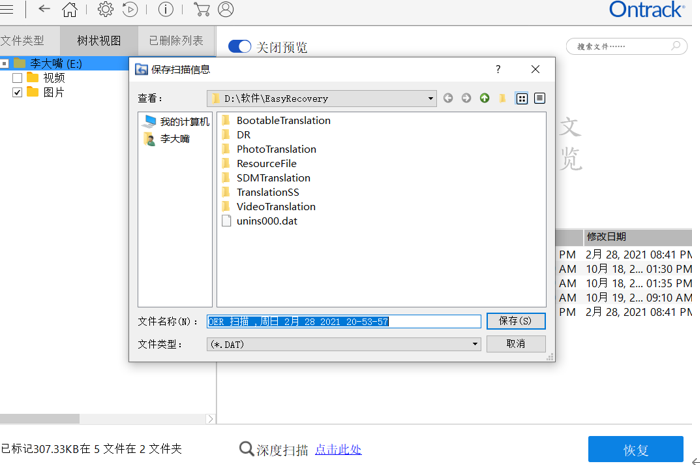Click the 10月 18 01:35 PM date cell

[639, 283]
